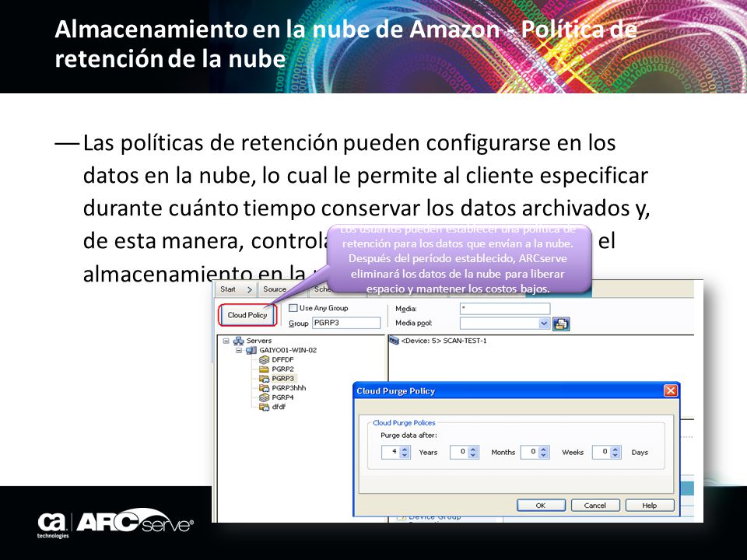Increase the Months value
This screenshot has height=560, width=747.
pos(473,449)
